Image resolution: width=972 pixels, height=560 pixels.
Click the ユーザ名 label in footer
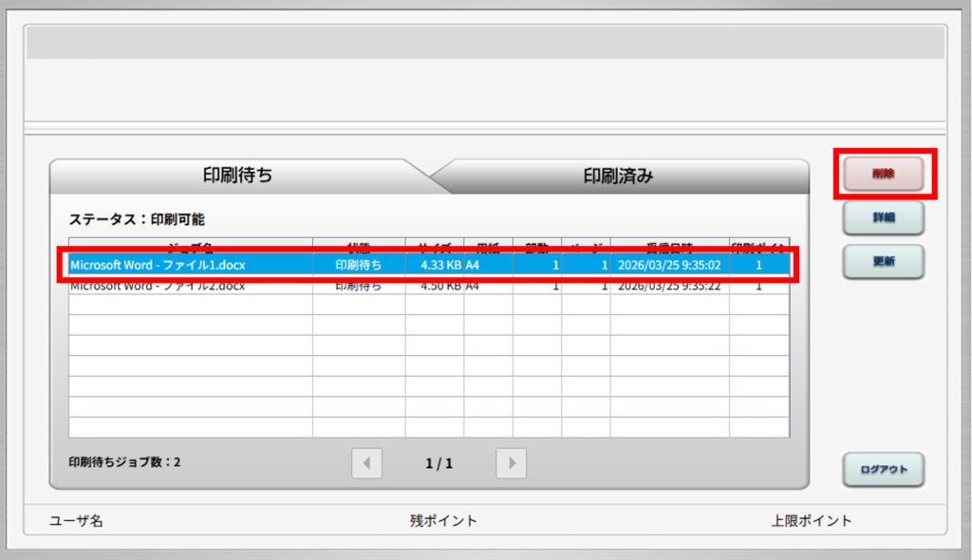(76, 520)
